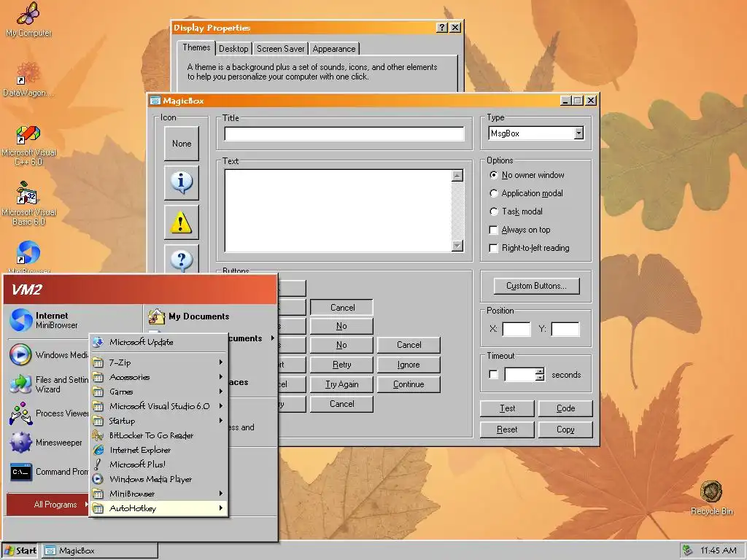Open BitLocker To Go Reader entry

[158, 435]
